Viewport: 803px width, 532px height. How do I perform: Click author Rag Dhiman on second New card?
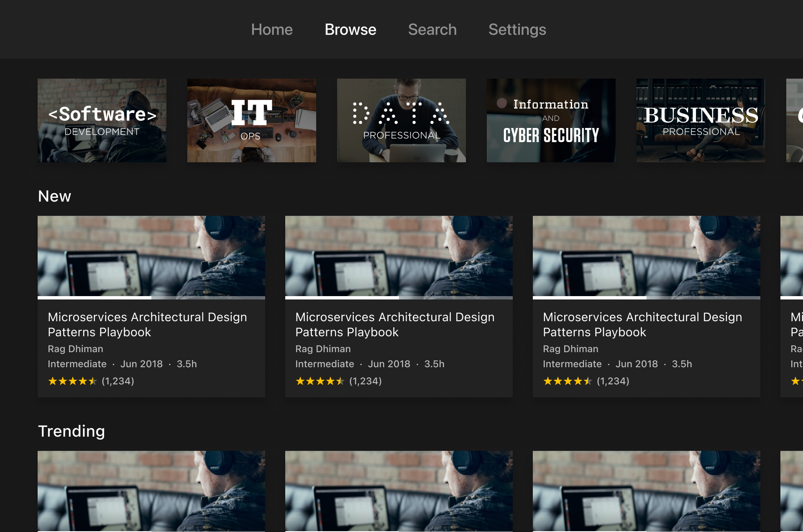pos(323,349)
